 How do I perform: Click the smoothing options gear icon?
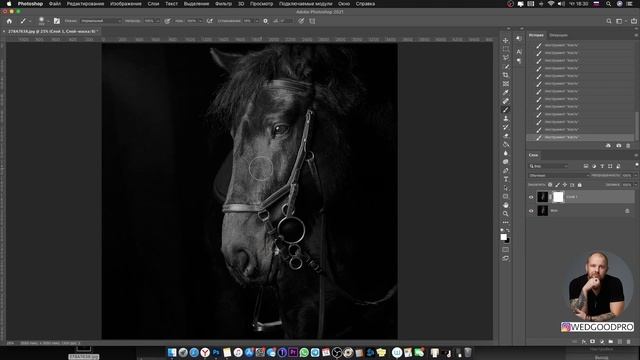click(266, 21)
